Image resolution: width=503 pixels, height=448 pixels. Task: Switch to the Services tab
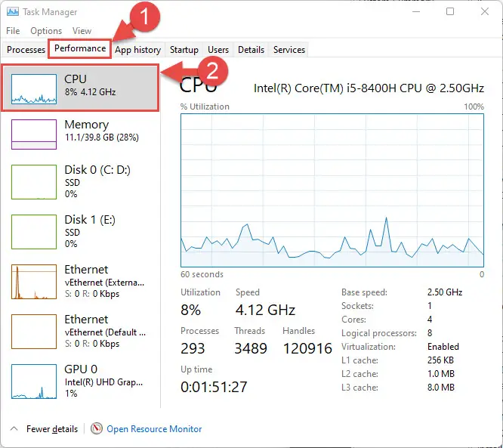[x=289, y=50]
